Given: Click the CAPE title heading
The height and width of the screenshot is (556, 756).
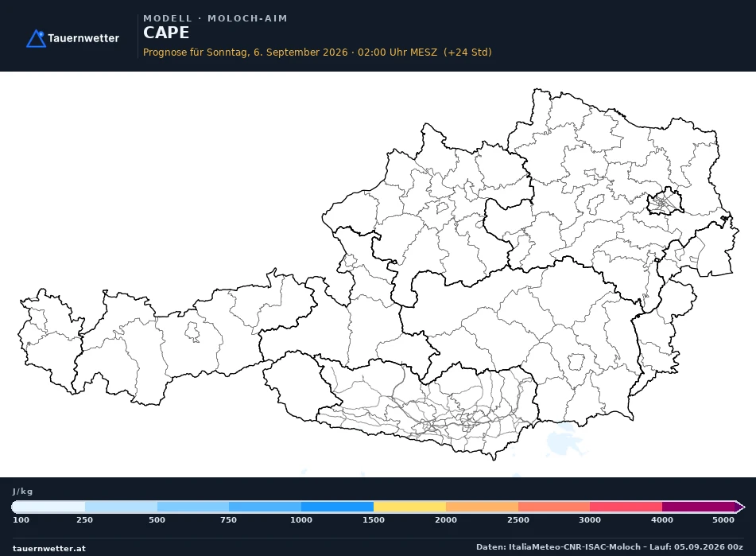Looking at the screenshot, I should [166, 33].
